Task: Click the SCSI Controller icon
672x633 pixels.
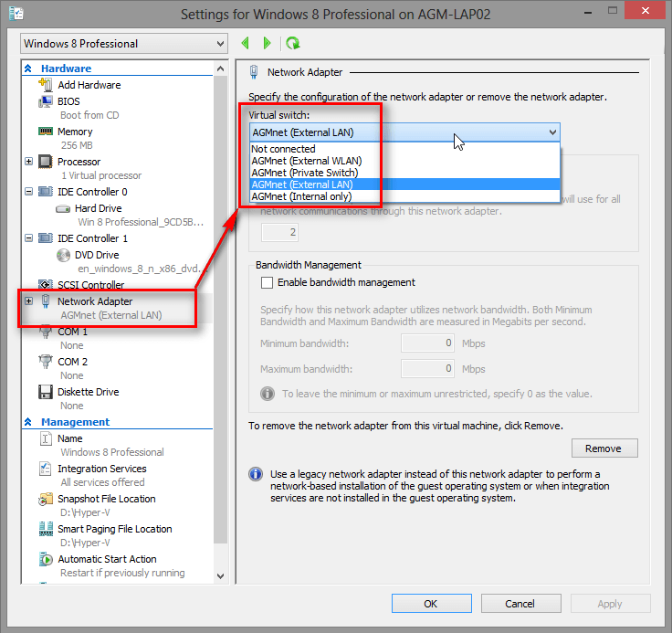Action: click(x=46, y=284)
